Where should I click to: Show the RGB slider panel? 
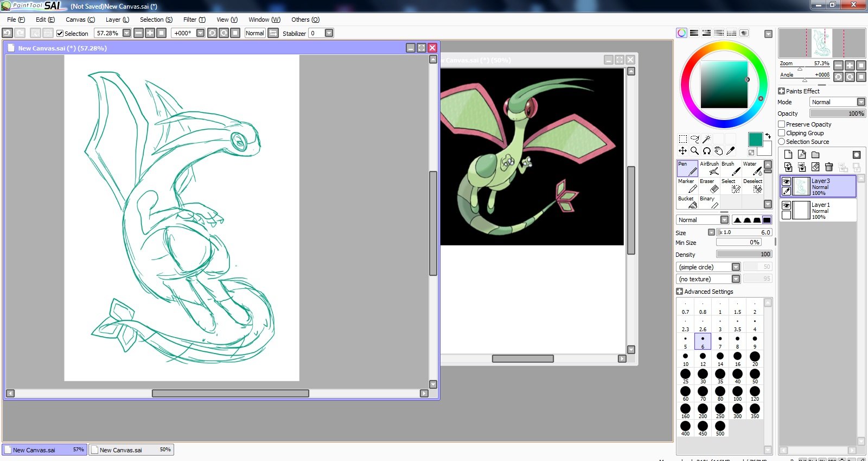(x=694, y=33)
